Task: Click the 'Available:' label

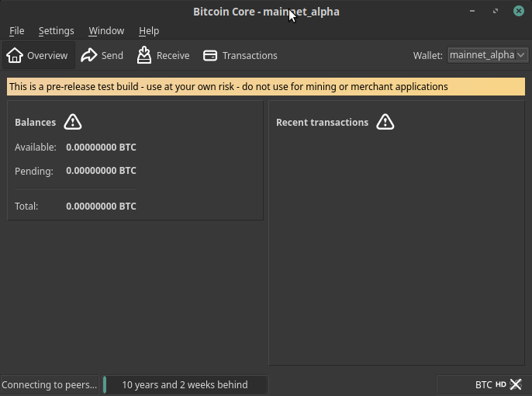Action: click(x=36, y=148)
